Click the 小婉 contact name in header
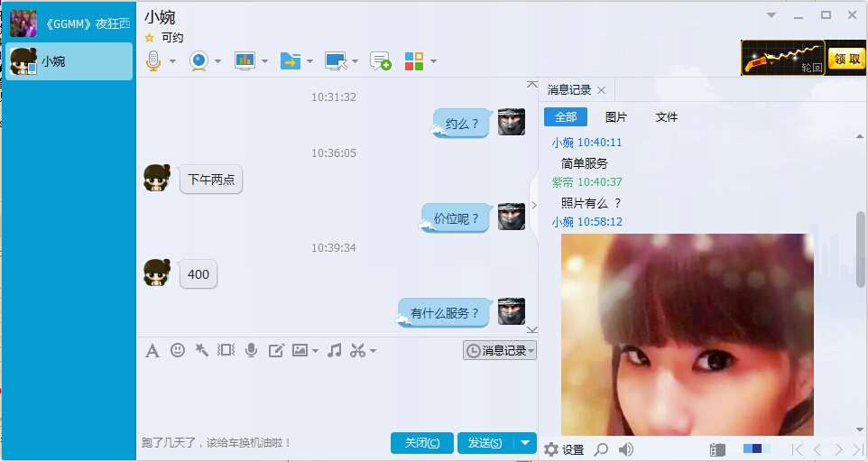Screen dimensions: 868x462 pyautogui.click(x=160, y=17)
